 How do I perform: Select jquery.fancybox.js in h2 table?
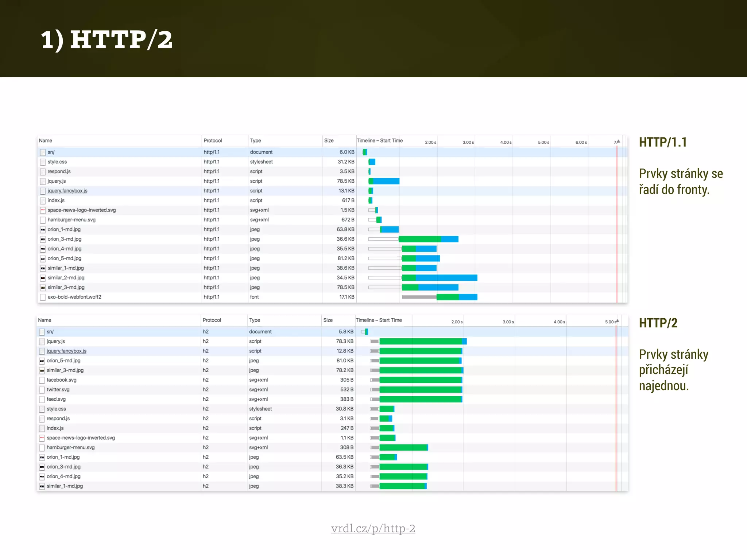(x=66, y=351)
